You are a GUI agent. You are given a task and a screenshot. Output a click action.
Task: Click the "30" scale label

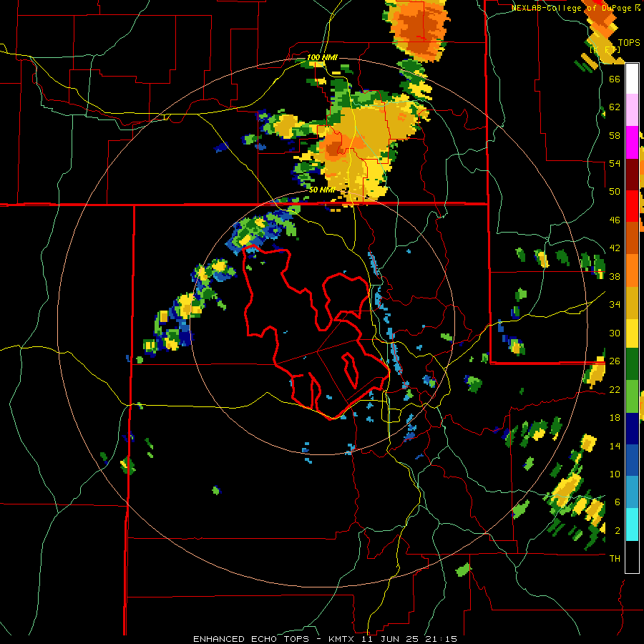tap(615, 333)
